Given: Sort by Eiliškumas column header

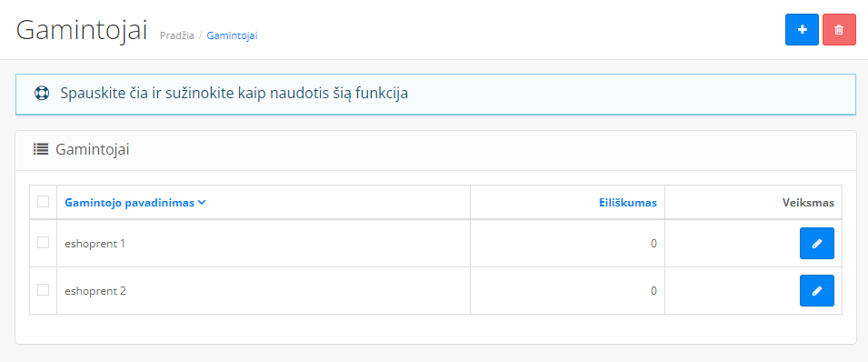Looking at the screenshot, I should point(628,203).
